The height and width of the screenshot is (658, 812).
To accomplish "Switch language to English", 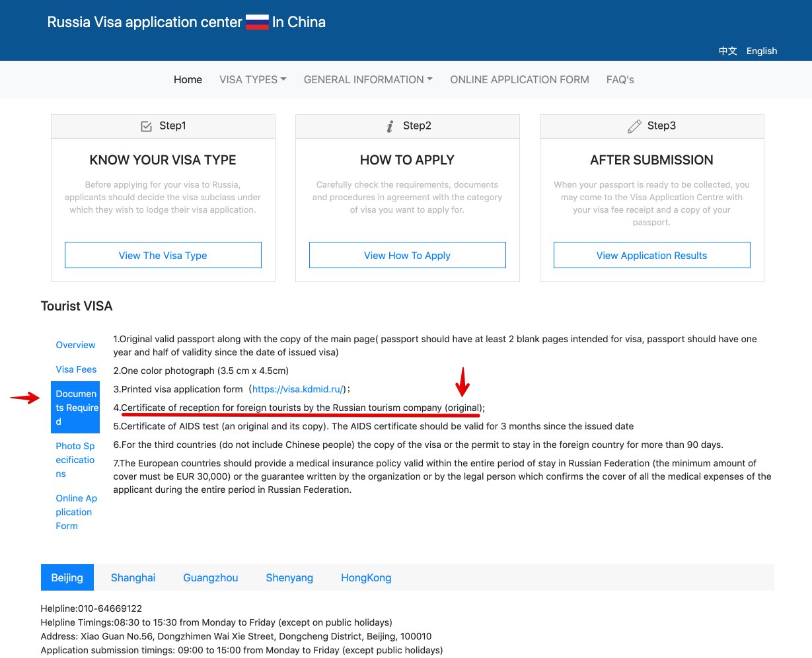I will (762, 51).
